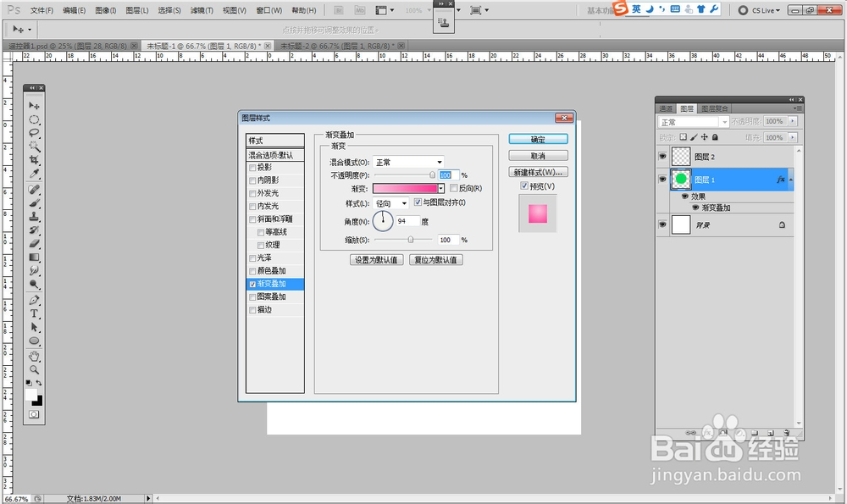847x504 pixels.
Task: Click the delete layer trash icon
Action: [x=787, y=433]
